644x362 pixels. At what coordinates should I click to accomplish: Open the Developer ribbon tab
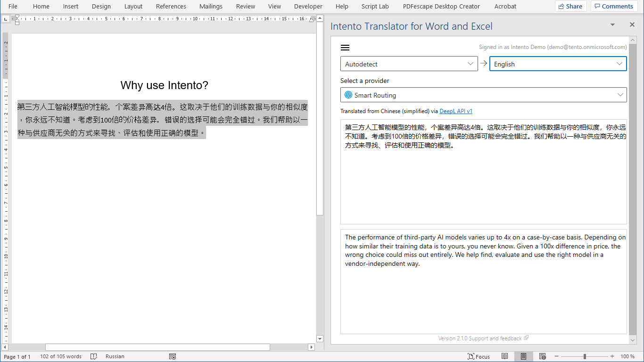[308, 6]
